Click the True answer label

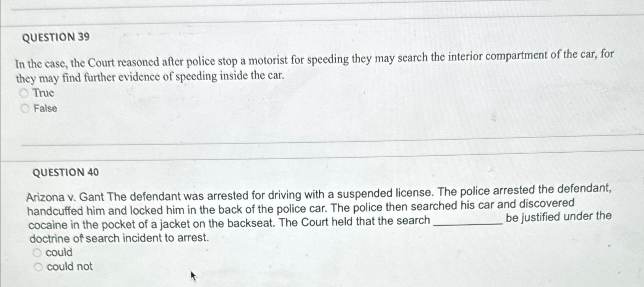(x=43, y=93)
